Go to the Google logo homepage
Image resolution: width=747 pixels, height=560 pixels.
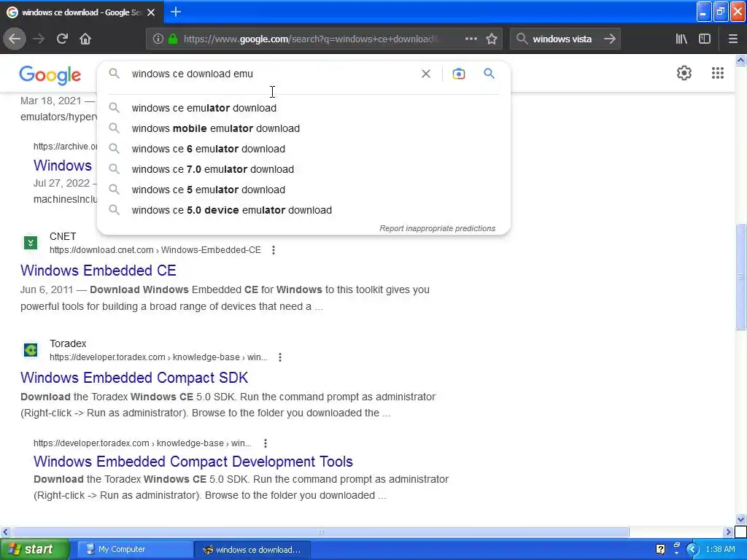[50, 75]
